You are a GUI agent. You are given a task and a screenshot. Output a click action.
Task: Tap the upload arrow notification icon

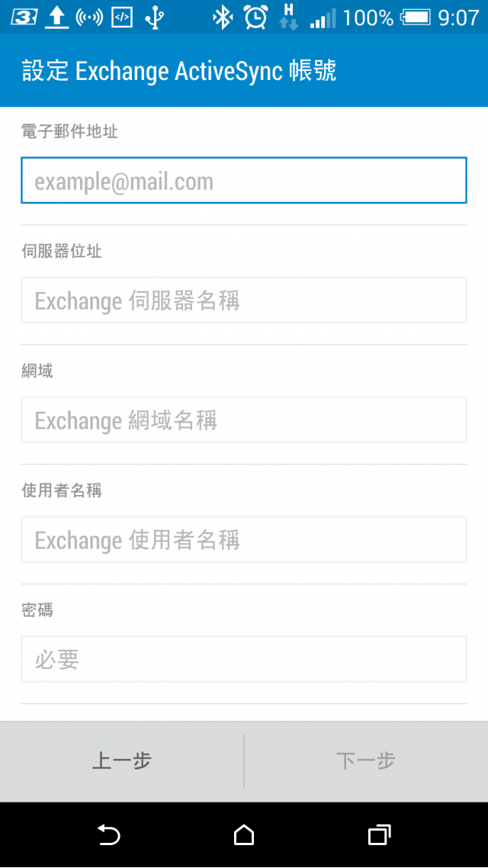pos(56,18)
